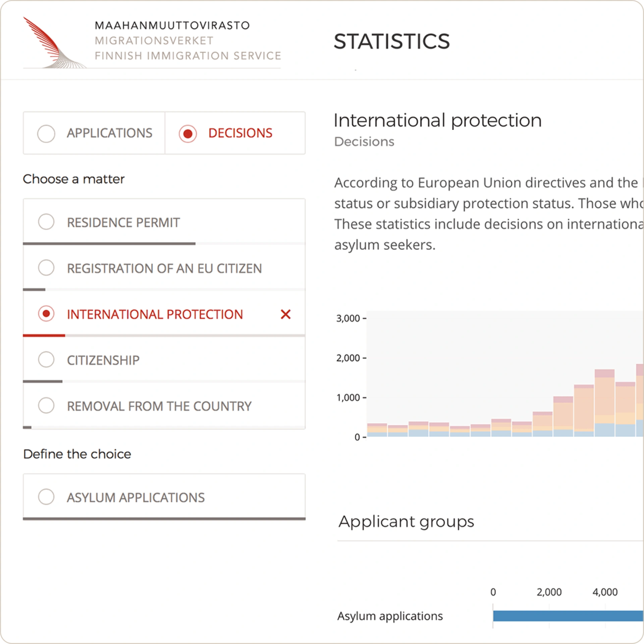This screenshot has height=644, width=644.
Task: Click the red International Protection progress bar
Action: click(x=44, y=335)
